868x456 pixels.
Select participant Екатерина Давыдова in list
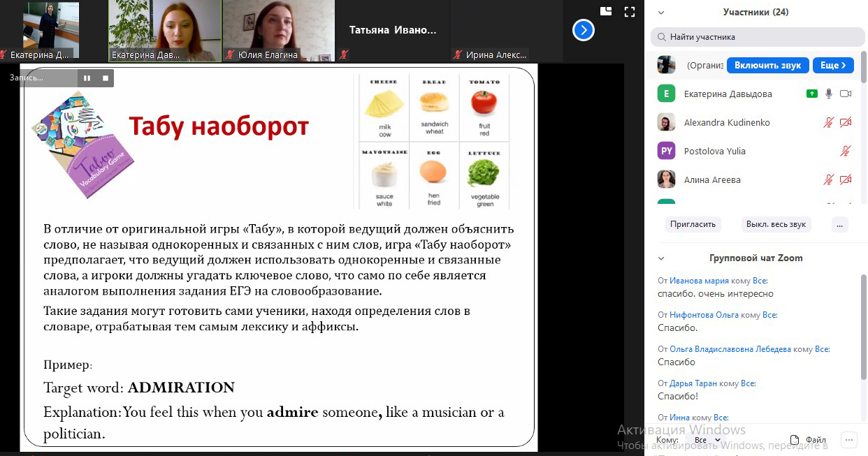click(x=753, y=94)
